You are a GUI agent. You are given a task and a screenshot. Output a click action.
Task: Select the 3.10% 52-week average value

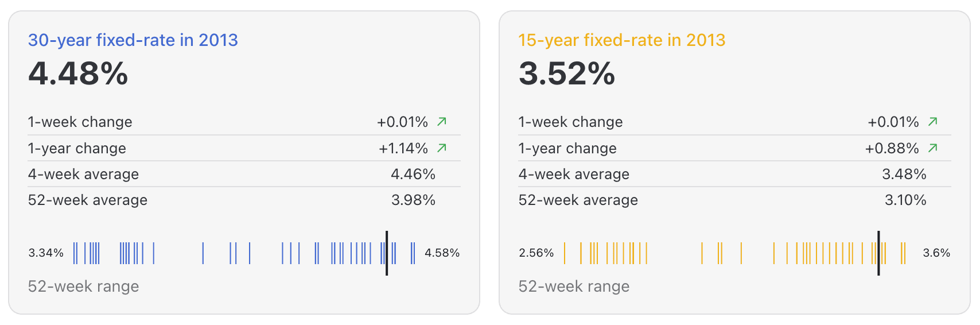click(905, 200)
